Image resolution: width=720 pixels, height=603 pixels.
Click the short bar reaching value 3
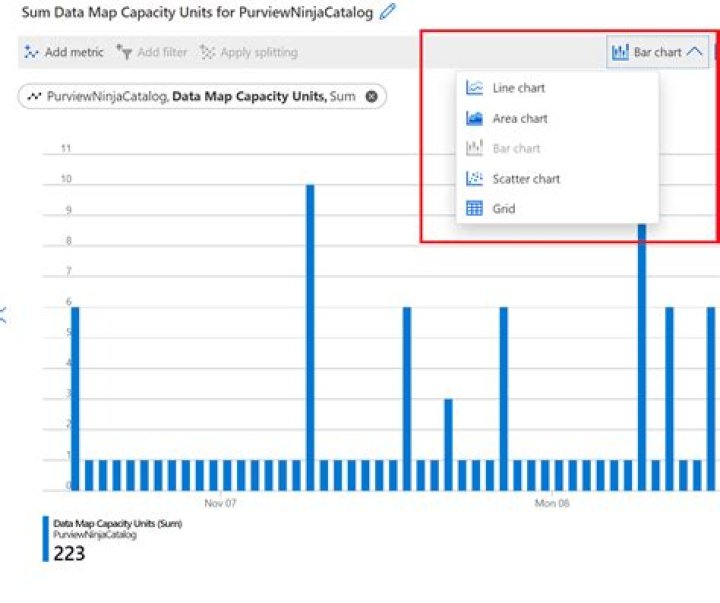[449, 445]
